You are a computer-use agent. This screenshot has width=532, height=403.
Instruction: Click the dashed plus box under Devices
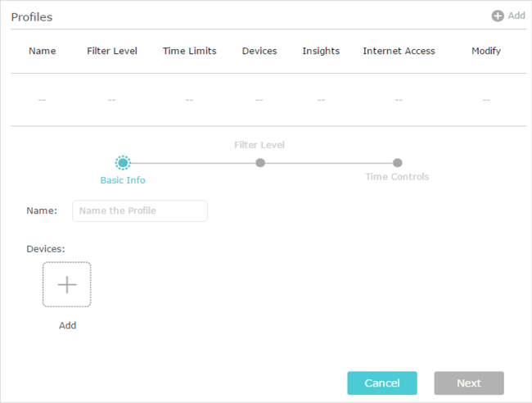pos(67,284)
